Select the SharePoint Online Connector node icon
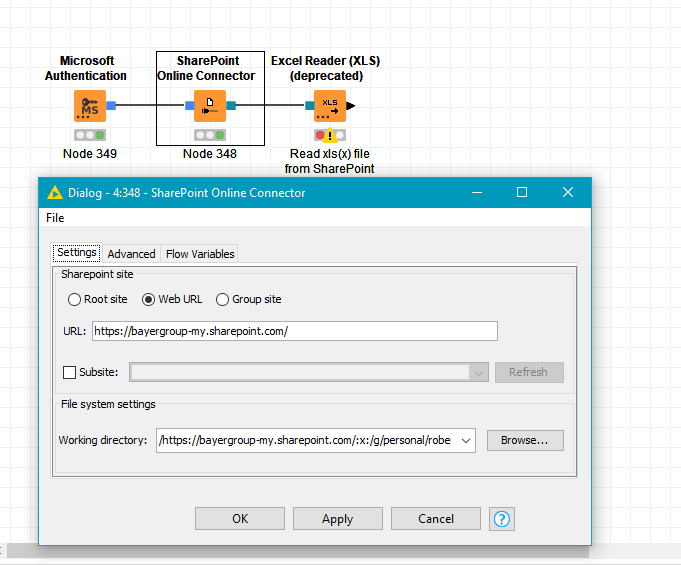The width and height of the screenshot is (681, 565). [x=210, y=106]
